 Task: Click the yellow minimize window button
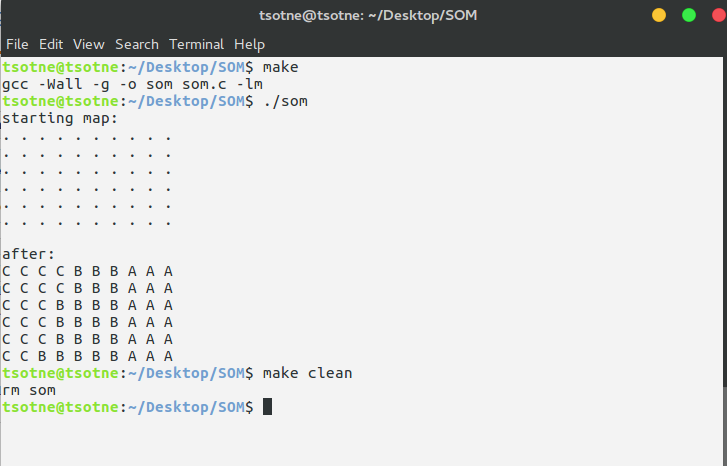tap(659, 15)
